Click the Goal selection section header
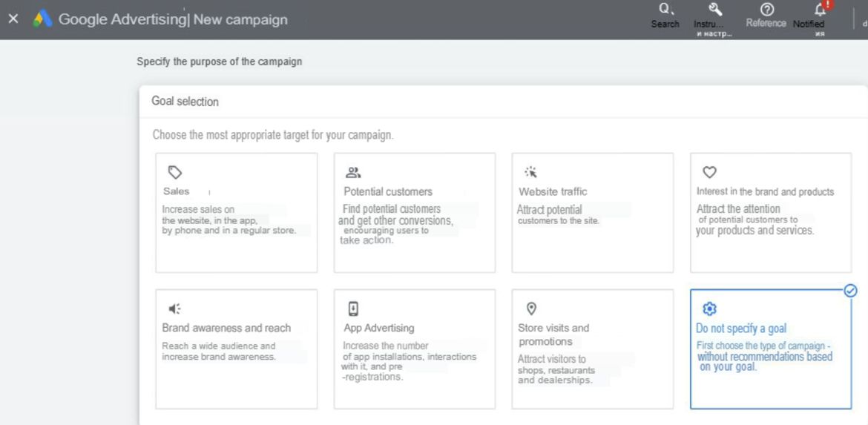The image size is (868, 425). click(x=185, y=102)
